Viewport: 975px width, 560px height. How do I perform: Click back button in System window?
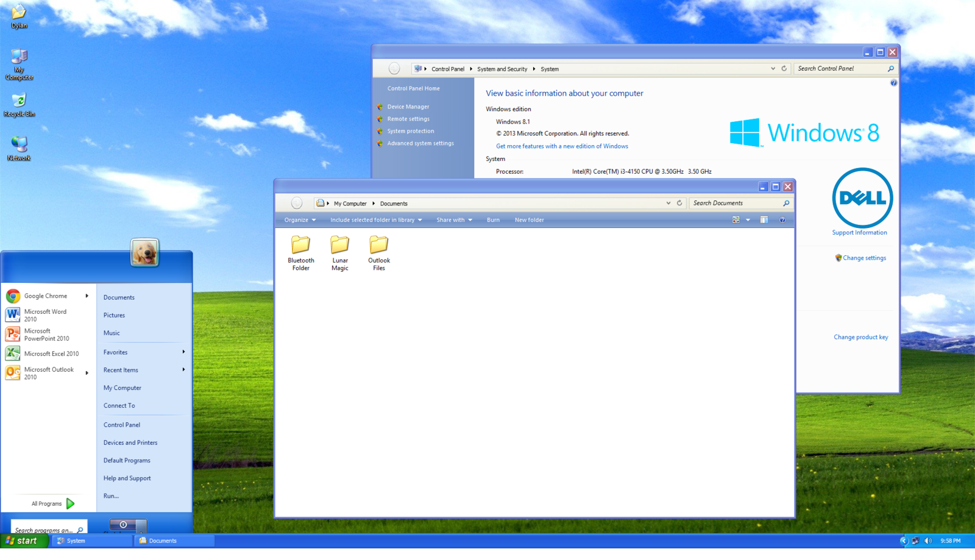394,68
